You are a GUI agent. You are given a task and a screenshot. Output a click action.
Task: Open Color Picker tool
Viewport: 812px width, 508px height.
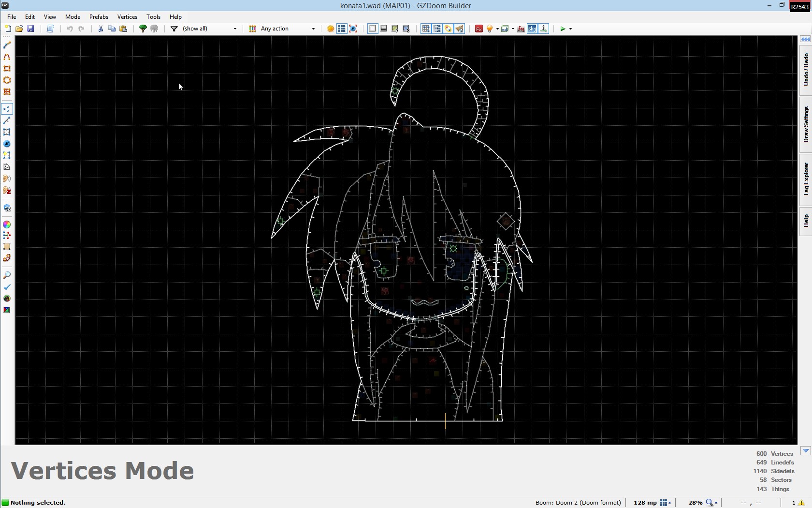point(7,224)
